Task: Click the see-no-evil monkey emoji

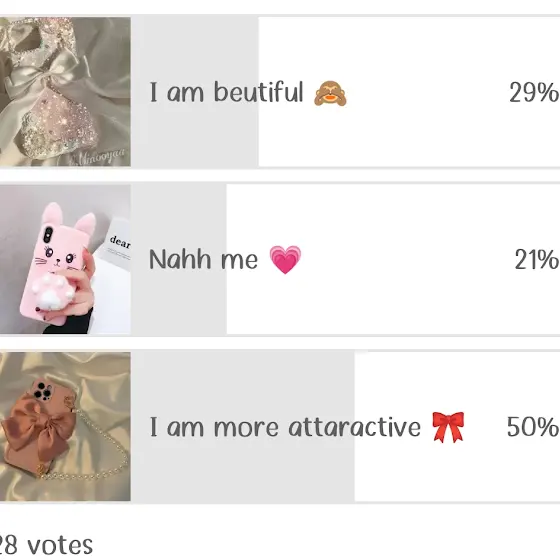Action: tap(330, 93)
